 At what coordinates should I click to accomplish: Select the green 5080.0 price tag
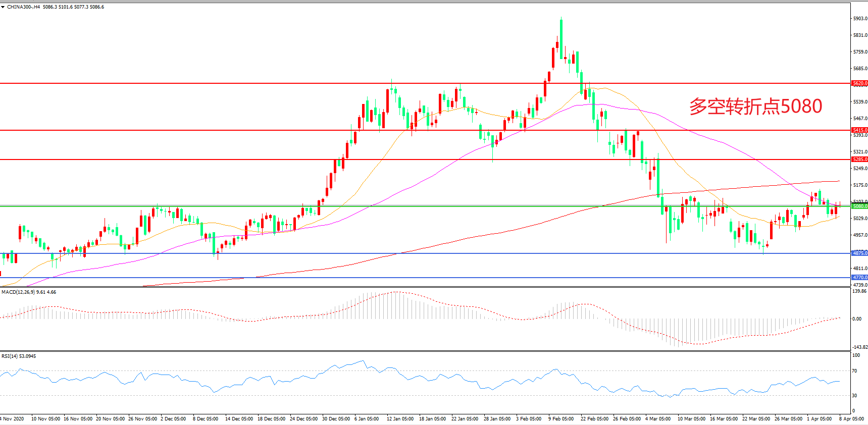pyautogui.click(x=859, y=206)
